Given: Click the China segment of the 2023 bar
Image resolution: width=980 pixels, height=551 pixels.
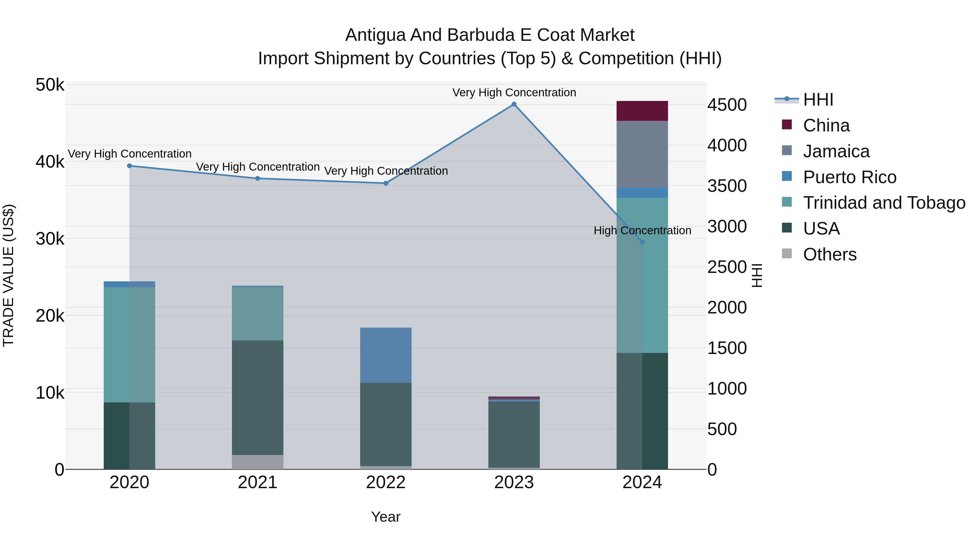Looking at the screenshot, I should point(514,398).
